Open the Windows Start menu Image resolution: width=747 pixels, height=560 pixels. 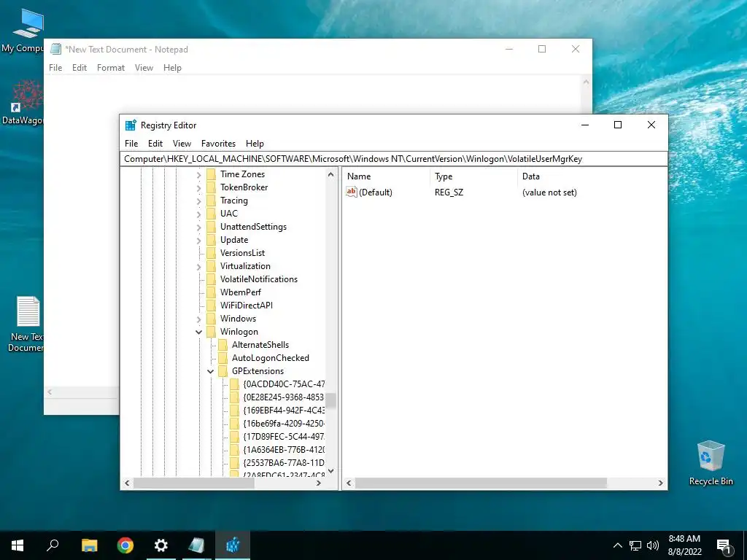tap(18, 545)
